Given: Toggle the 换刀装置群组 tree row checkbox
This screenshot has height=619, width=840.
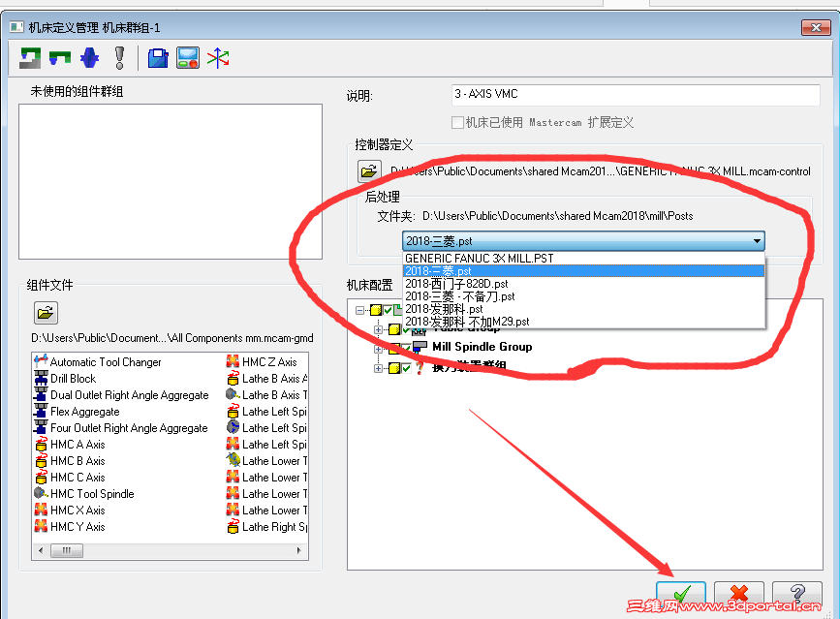Looking at the screenshot, I should [407, 368].
